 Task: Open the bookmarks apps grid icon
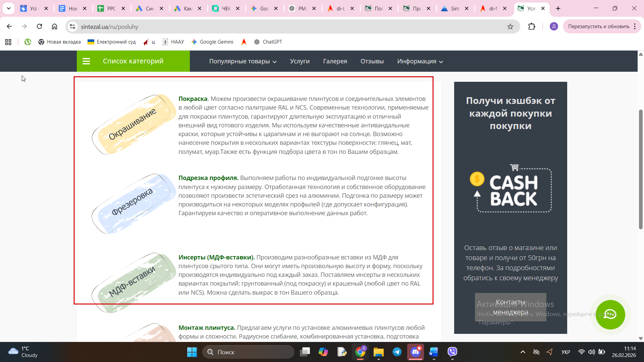[8, 42]
